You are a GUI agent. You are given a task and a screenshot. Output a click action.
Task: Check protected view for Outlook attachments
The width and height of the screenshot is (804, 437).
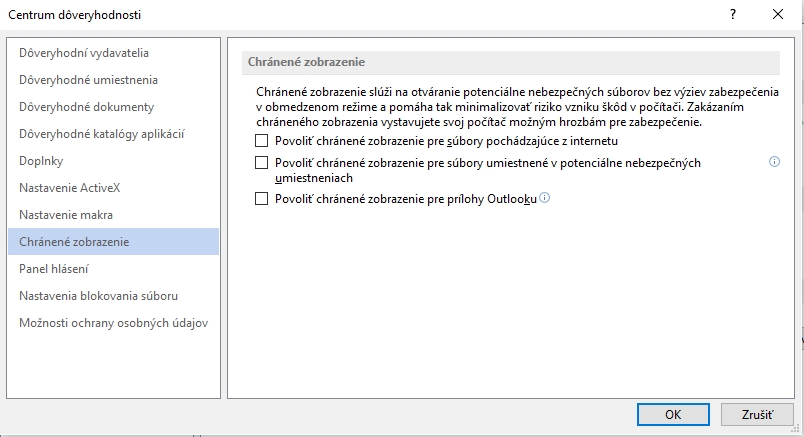[x=262, y=199]
